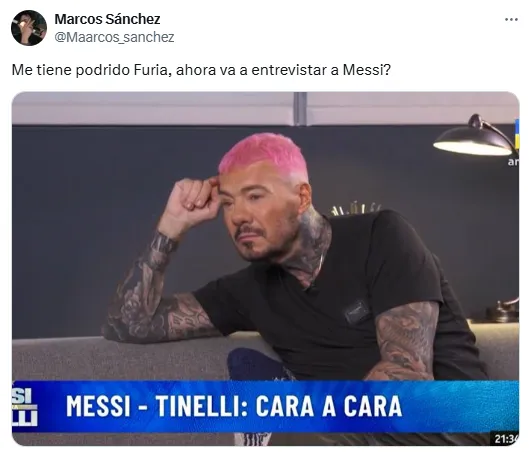
Task: Click the channel logo left of the banner
Action: click(25, 407)
